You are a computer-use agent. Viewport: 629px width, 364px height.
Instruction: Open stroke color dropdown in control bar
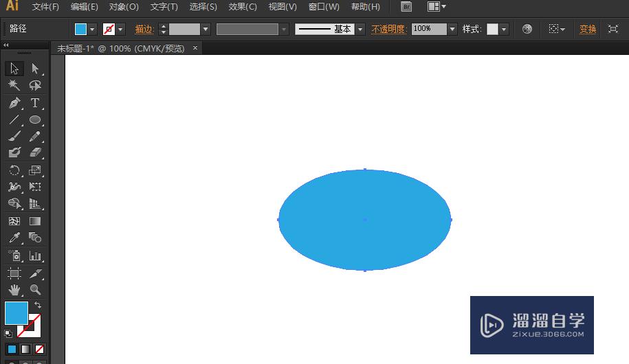click(120, 30)
